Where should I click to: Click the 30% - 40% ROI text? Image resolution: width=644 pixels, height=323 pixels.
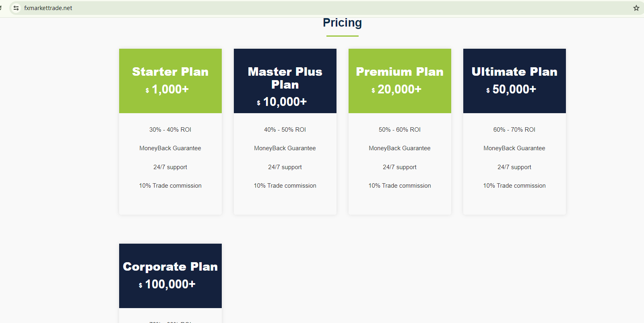click(x=170, y=130)
